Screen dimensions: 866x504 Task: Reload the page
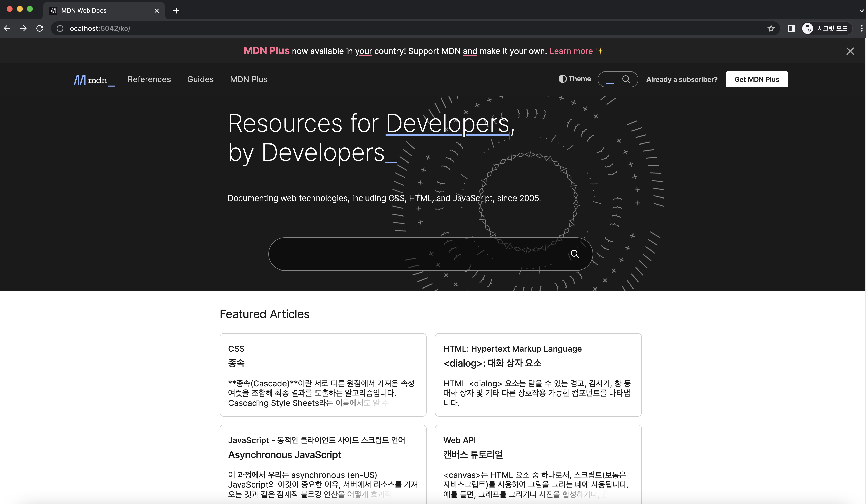pyautogui.click(x=40, y=28)
